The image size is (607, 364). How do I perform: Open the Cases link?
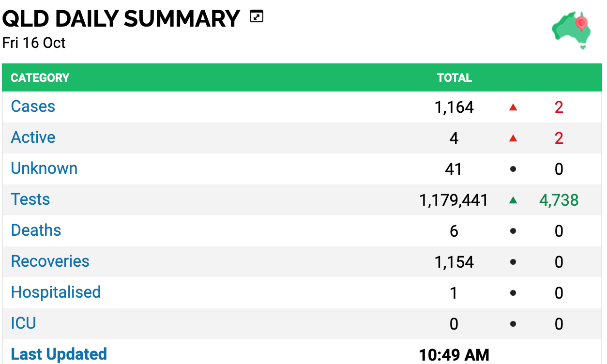[x=33, y=106]
